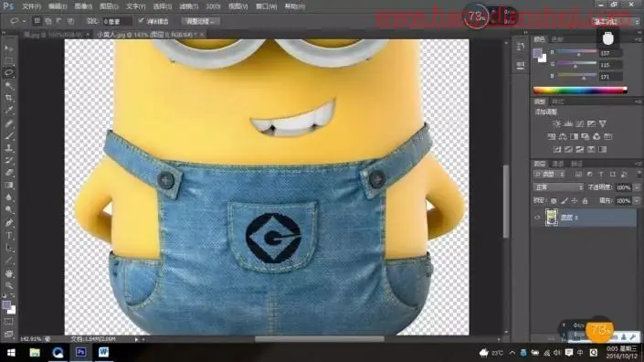
Task: Change the screen mode at toolbox bottom
Action: [8, 334]
